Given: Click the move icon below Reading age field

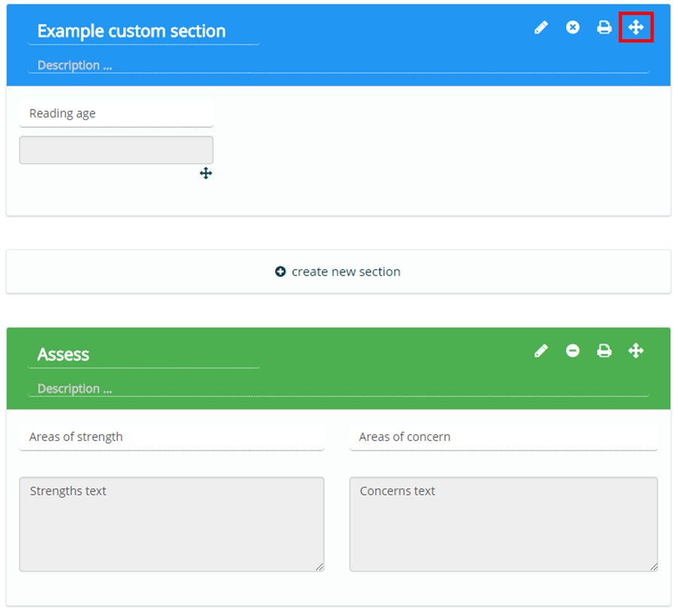Looking at the screenshot, I should click(x=206, y=174).
